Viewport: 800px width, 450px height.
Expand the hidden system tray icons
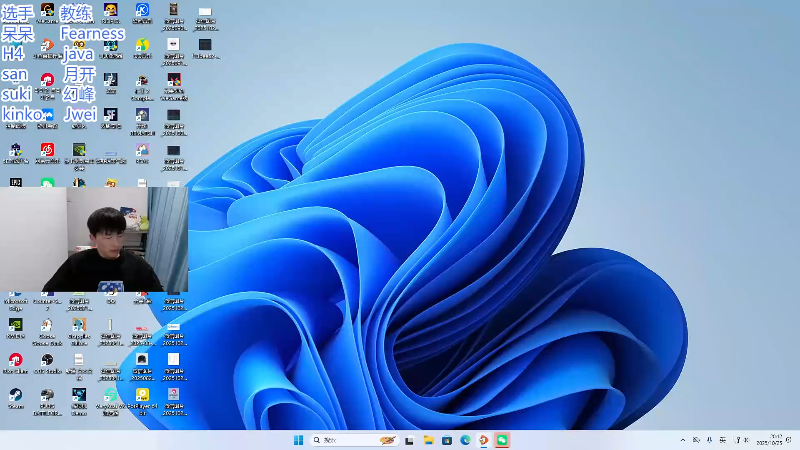coord(683,440)
